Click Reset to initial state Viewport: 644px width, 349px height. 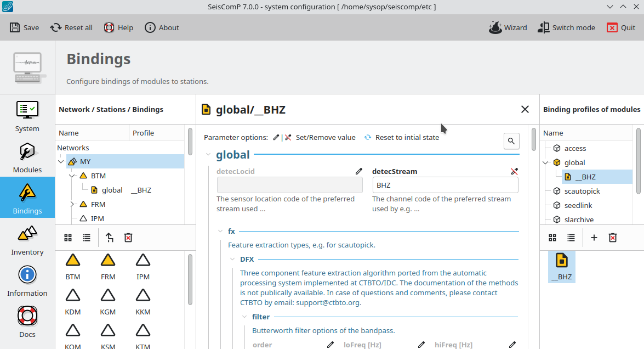pos(402,137)
